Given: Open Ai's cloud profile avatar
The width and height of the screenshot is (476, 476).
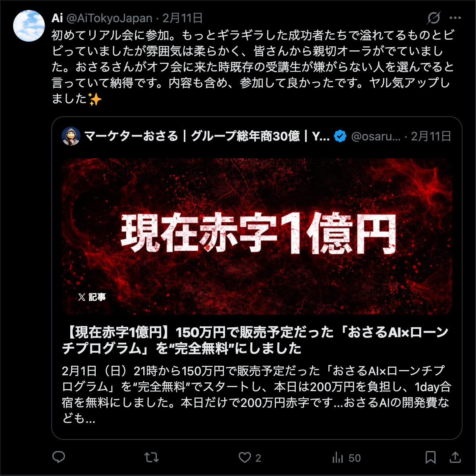Looking at the screenshot, I should point(29,26).
